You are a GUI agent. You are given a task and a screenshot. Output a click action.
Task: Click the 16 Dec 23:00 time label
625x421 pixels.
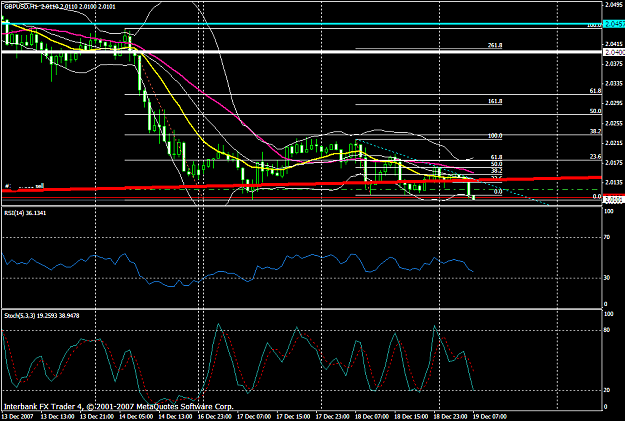tap(214, 417)
